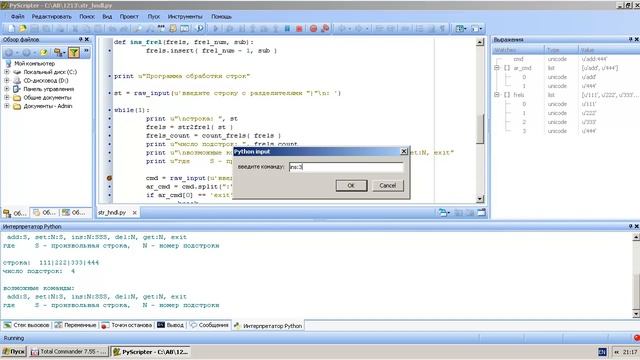This screenshot has width=640, height=360.
Task: Click the Watches column header
Action: [518, 50]
